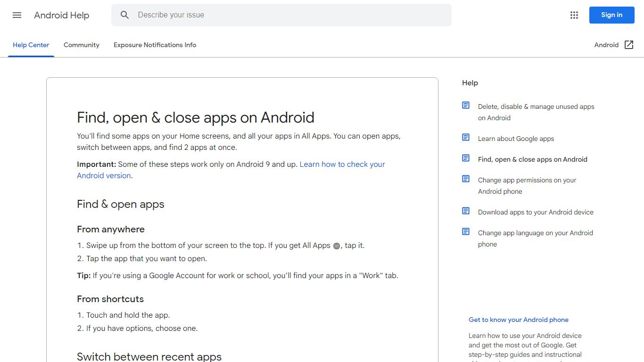Open the Android product link
Image resolution: width=644 pixels, height=362 pixels.
coord(614,45)
